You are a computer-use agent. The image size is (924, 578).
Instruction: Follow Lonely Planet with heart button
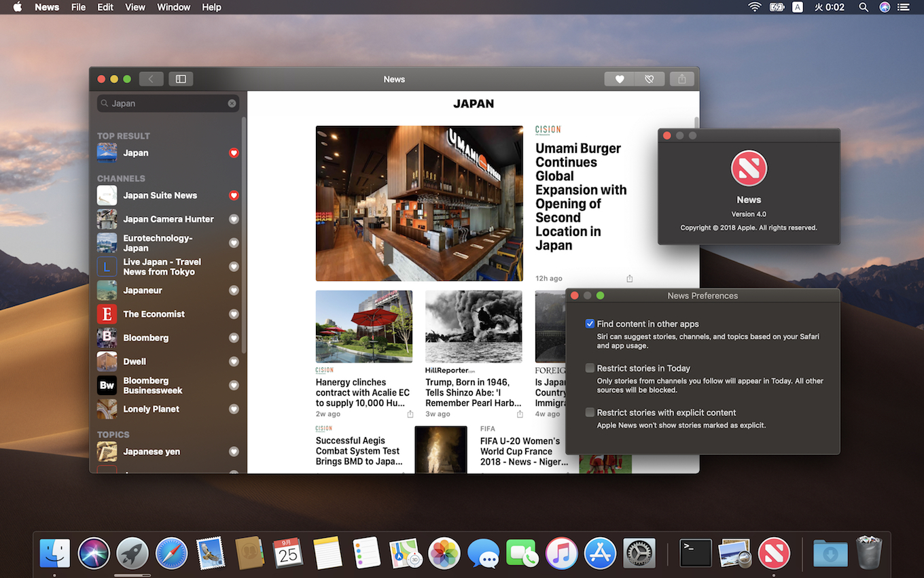coord(234,409)
